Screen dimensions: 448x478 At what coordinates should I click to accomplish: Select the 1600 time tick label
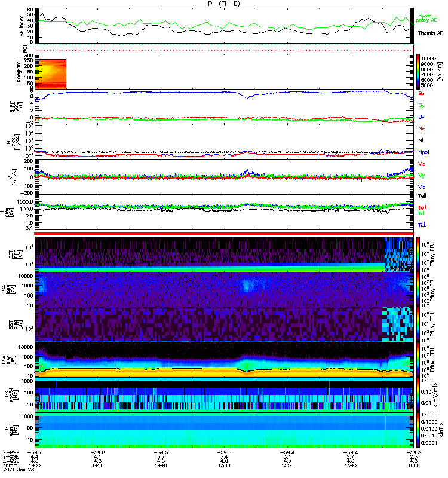pos(413,465)
